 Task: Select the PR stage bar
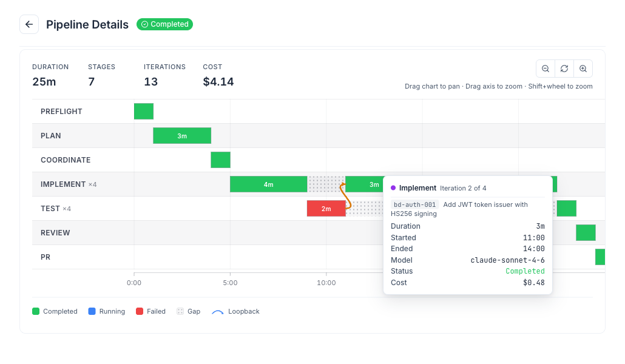click(600, 257)
